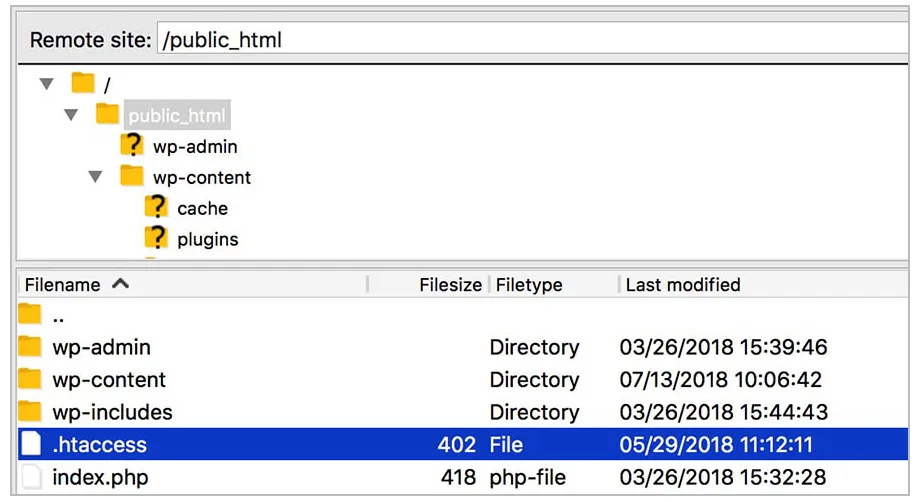Select wp-content label in the tree
The width and height of the screenshot is (920, 502).
pyautogui.click(x=202, y=178)
